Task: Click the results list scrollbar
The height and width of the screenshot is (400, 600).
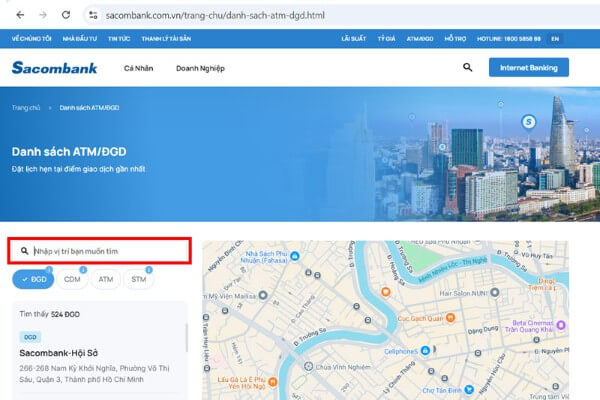Action: coord(186,338)
